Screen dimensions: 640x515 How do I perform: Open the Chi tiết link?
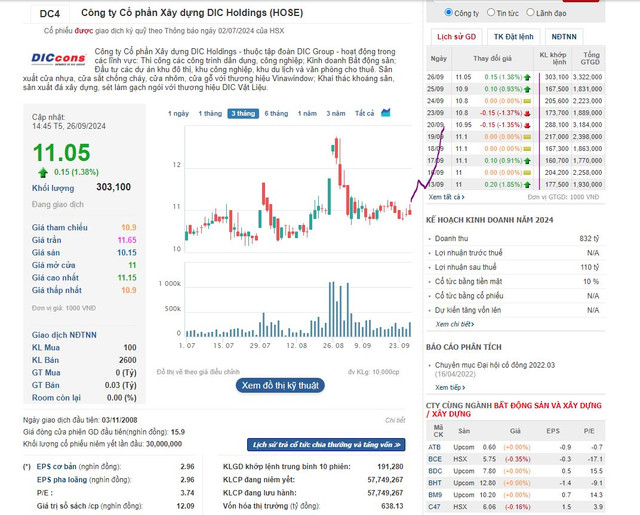(395, 420)
